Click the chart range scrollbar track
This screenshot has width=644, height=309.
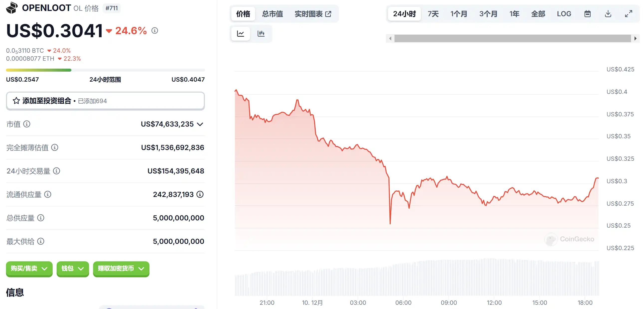coord(513,38)
